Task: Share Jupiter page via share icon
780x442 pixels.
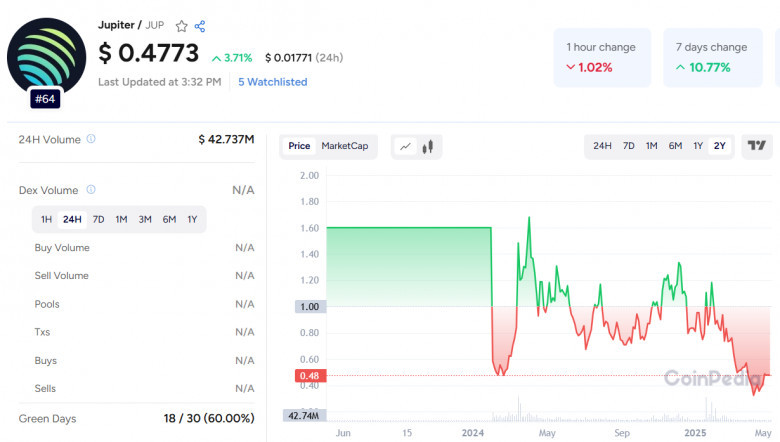Action: click(200, 26)
